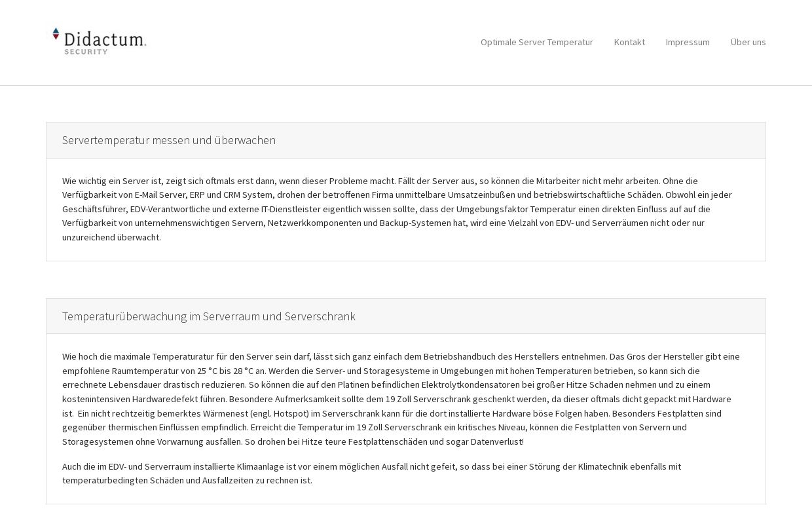
Task: Visit the Impressum page
Action: 688,42
